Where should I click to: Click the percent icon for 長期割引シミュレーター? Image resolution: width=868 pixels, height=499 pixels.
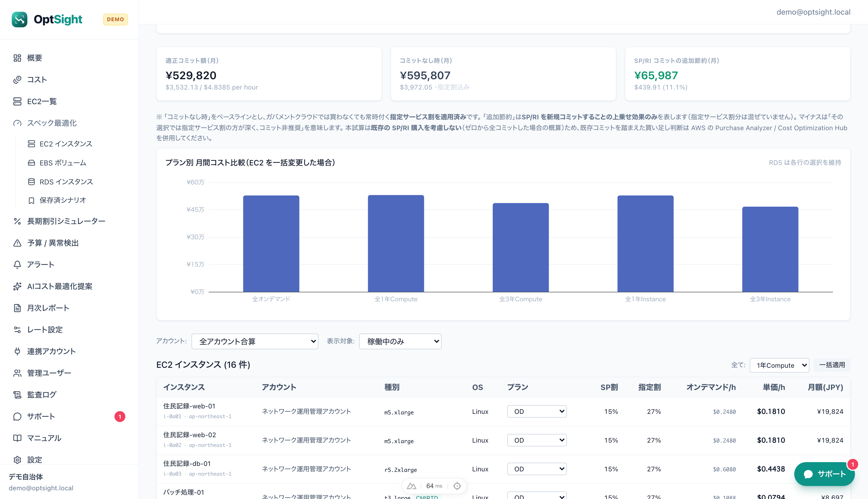click(x=17, y=221)
